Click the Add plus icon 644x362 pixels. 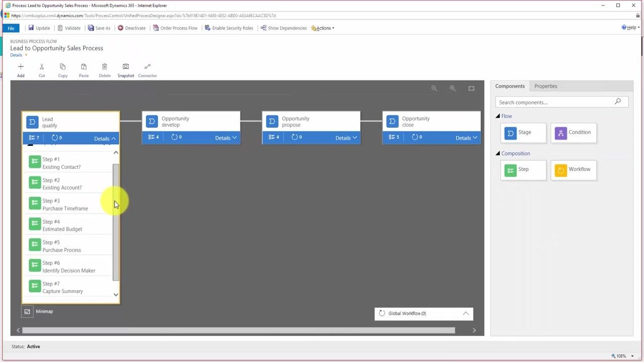coord(21,66)
